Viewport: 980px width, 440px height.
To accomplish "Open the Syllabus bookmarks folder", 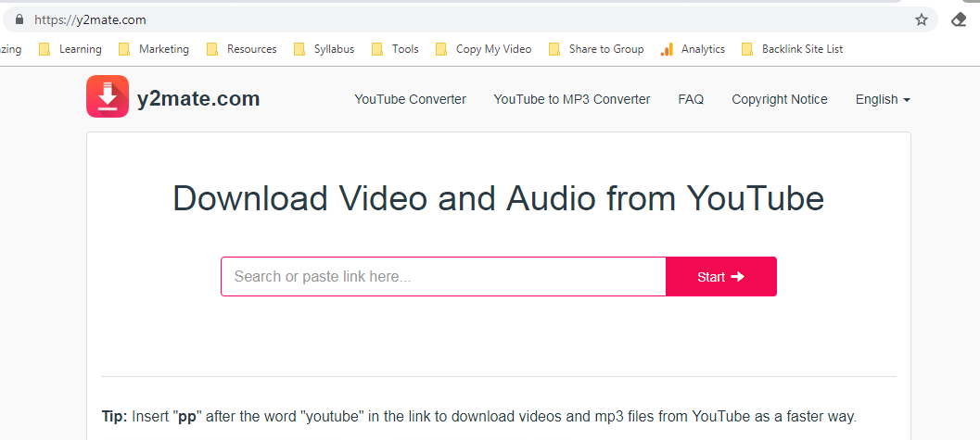I will 324,49.
